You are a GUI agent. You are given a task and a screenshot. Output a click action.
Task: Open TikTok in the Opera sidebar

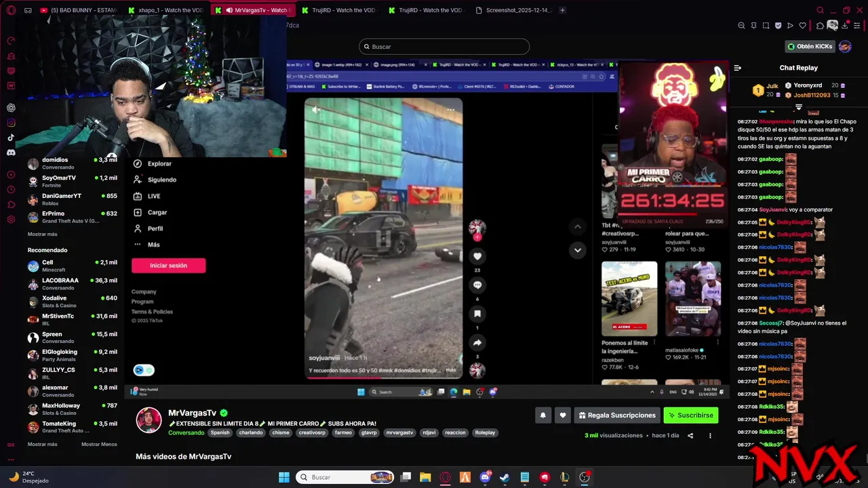(11, 138)
